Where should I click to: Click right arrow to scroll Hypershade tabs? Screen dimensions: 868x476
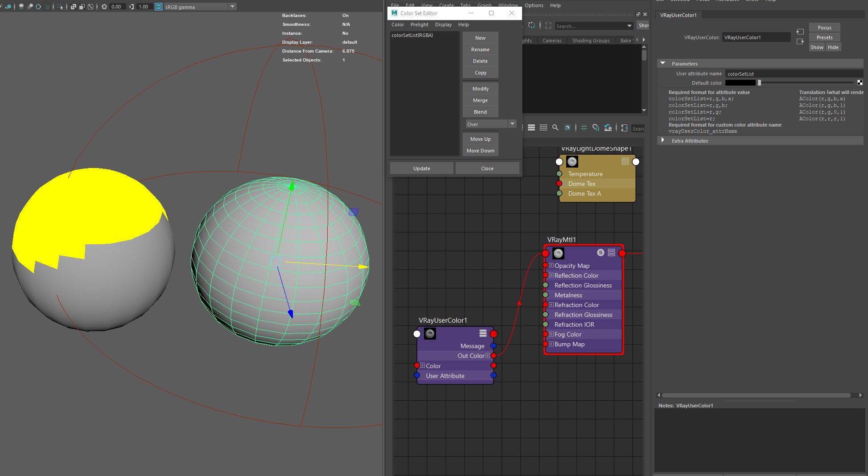tap(644, 40)
